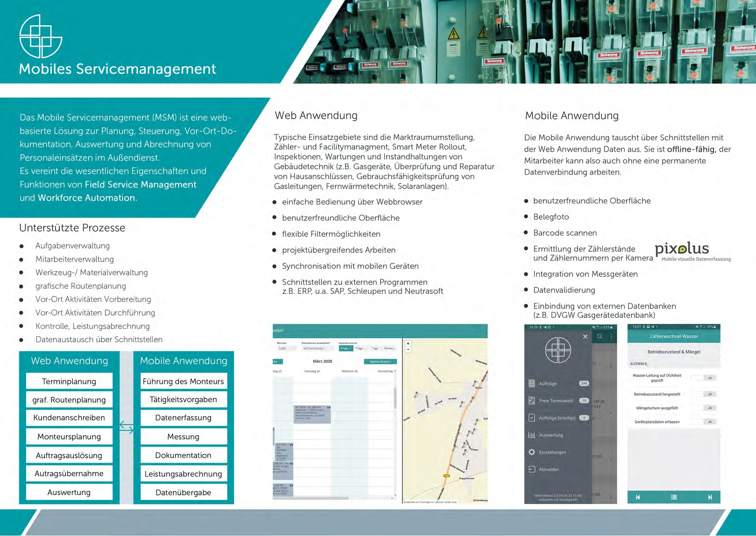Click the graf. Routenplanung box
Image resolution: width=756 pixels, height=536 pixels.
pyautogui.click(x=69, y=399)
